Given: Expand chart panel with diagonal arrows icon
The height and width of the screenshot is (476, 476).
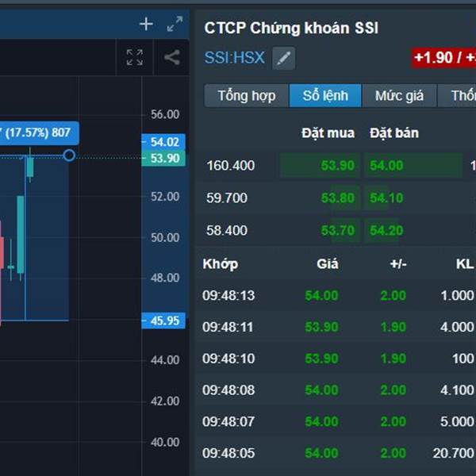Looking at the screenshot, I should (175, 24).
